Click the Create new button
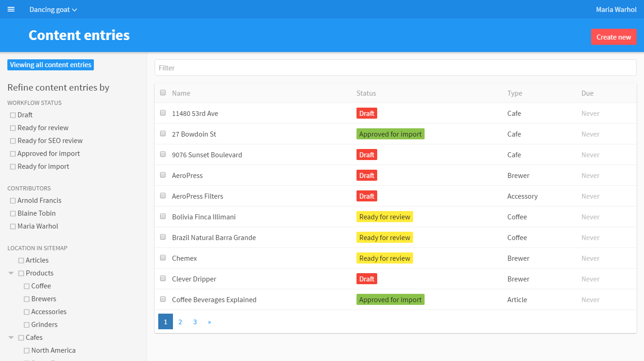This screenshot has width=644, height=361. coord(613,37)
